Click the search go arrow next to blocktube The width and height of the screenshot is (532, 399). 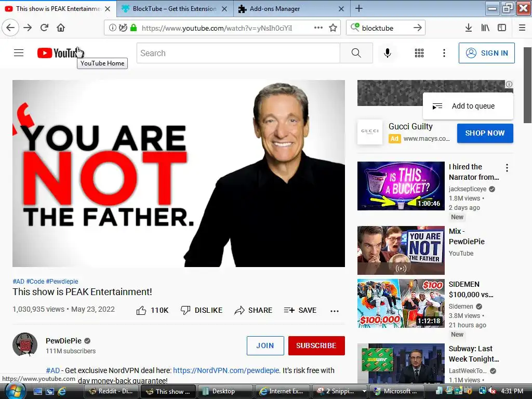coord(418,28)
